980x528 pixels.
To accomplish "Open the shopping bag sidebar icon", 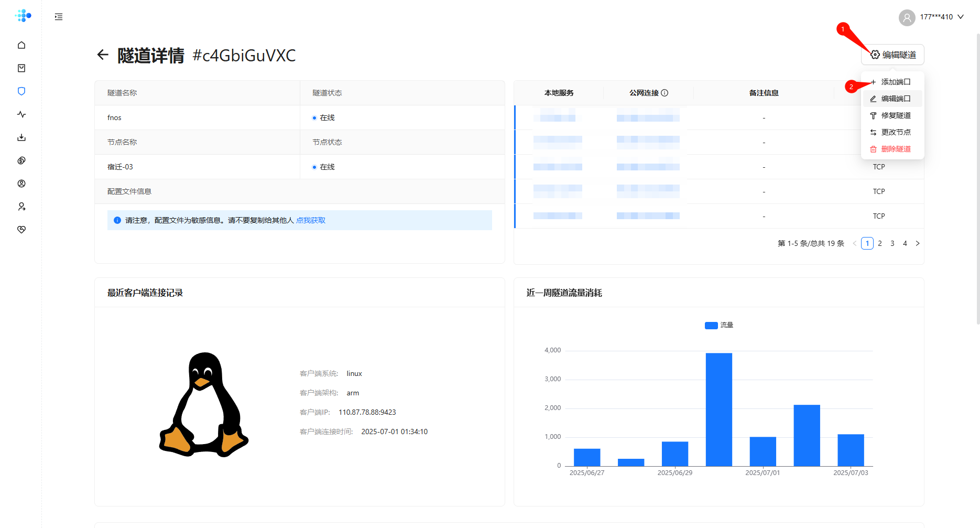I will [x=21, y=68].
